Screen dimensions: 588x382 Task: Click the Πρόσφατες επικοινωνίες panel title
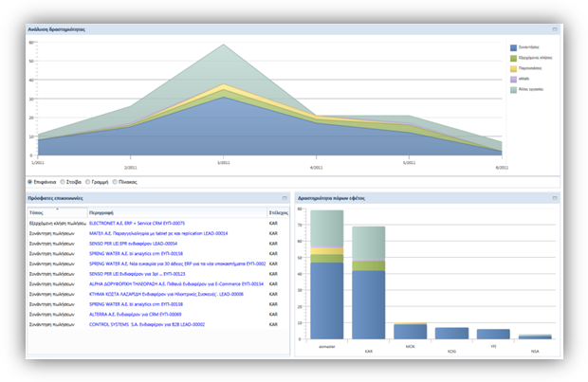click(x=56, y=198)
